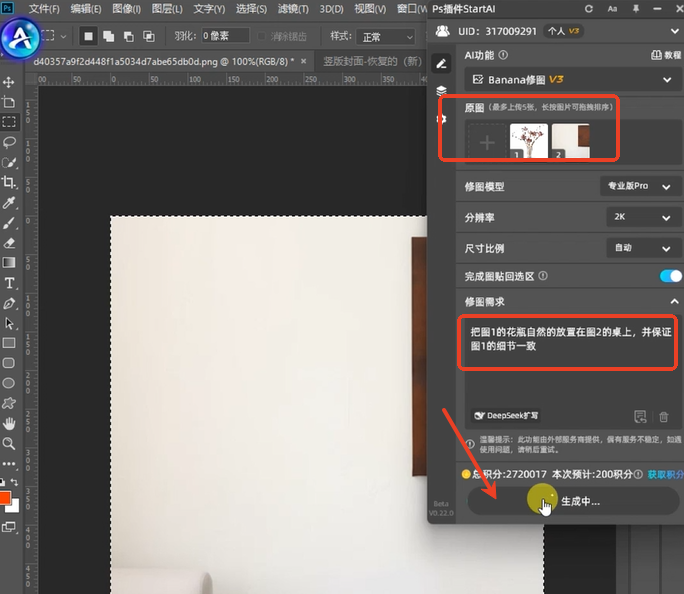Click the DeepSeek扩写 button
The width and height of the screenshot is (684, 594).
pos(506,416)
